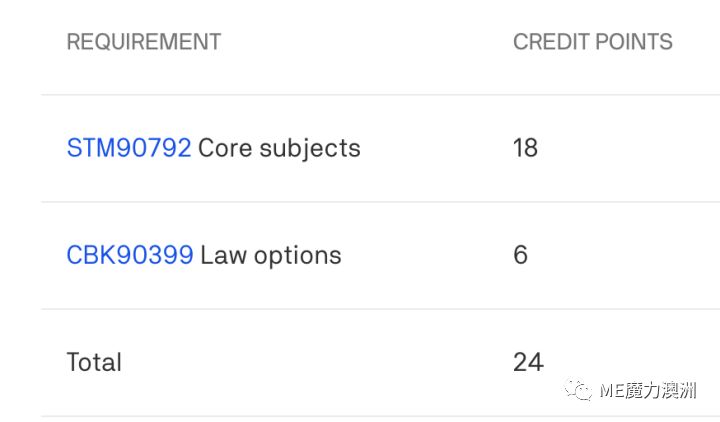720x422 pixels.
Task: Click the 6 credit points value
Action: pos(521,255)
